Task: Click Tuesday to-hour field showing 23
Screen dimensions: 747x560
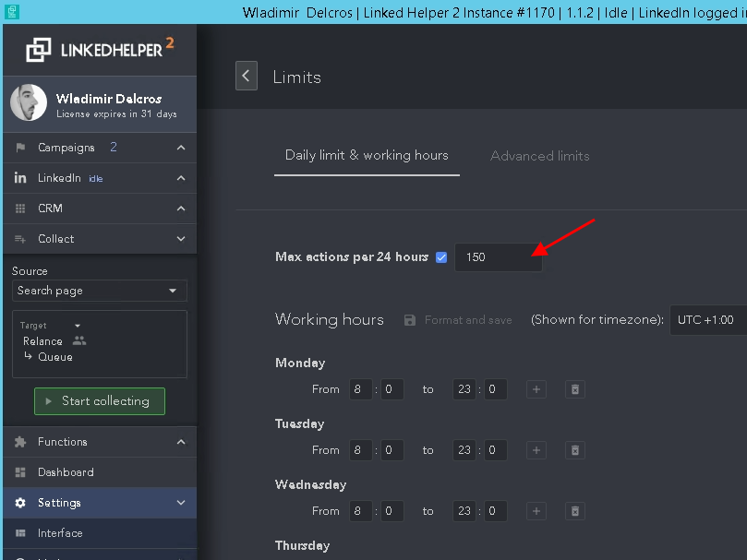Action: click(464, 450)
